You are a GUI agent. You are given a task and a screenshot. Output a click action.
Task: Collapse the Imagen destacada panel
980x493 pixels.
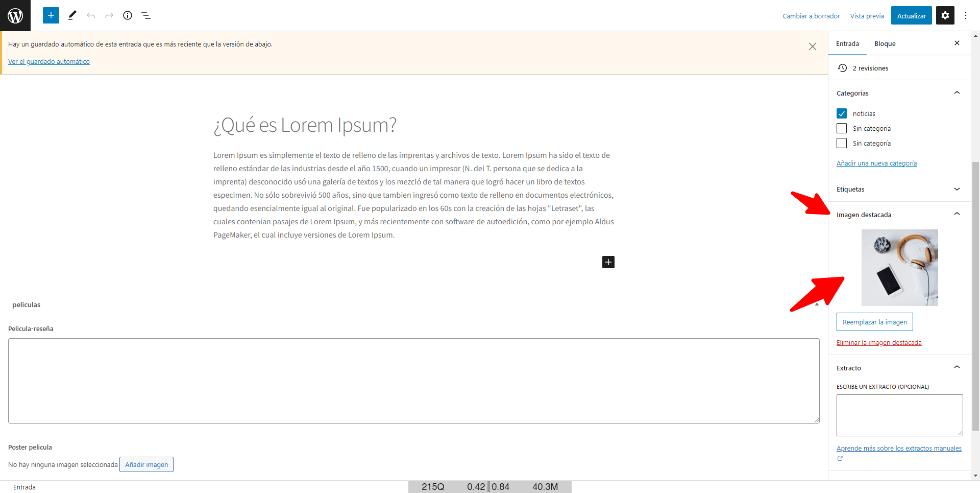click(957, 214)
